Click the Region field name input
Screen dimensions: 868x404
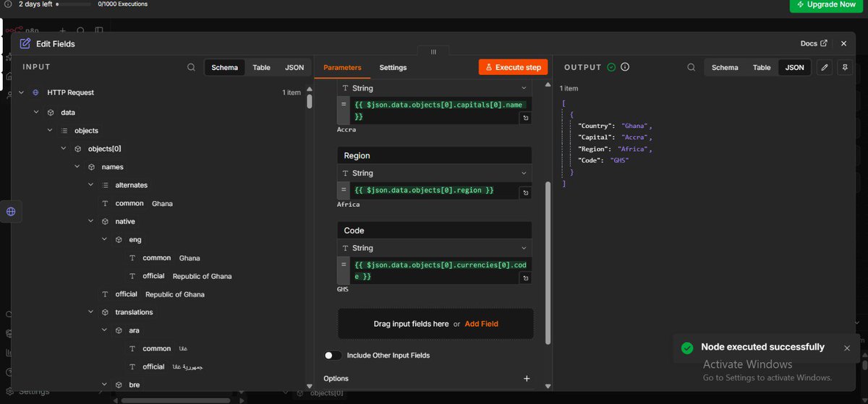coord(435,155)
